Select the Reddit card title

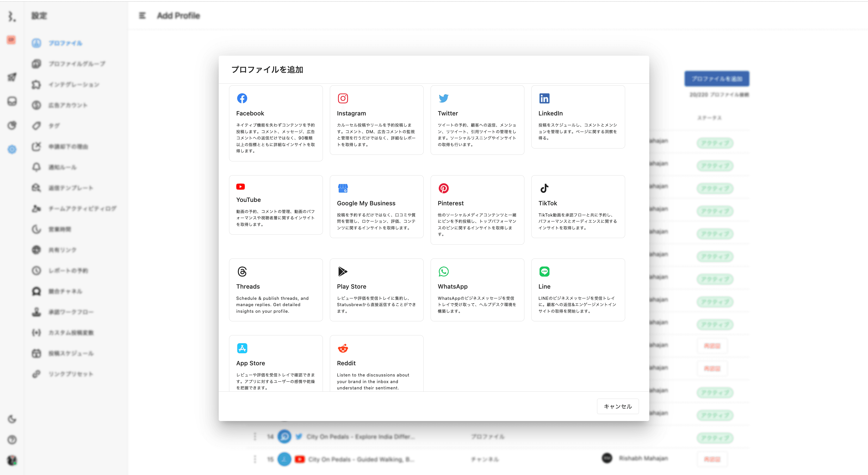[346, 363]
